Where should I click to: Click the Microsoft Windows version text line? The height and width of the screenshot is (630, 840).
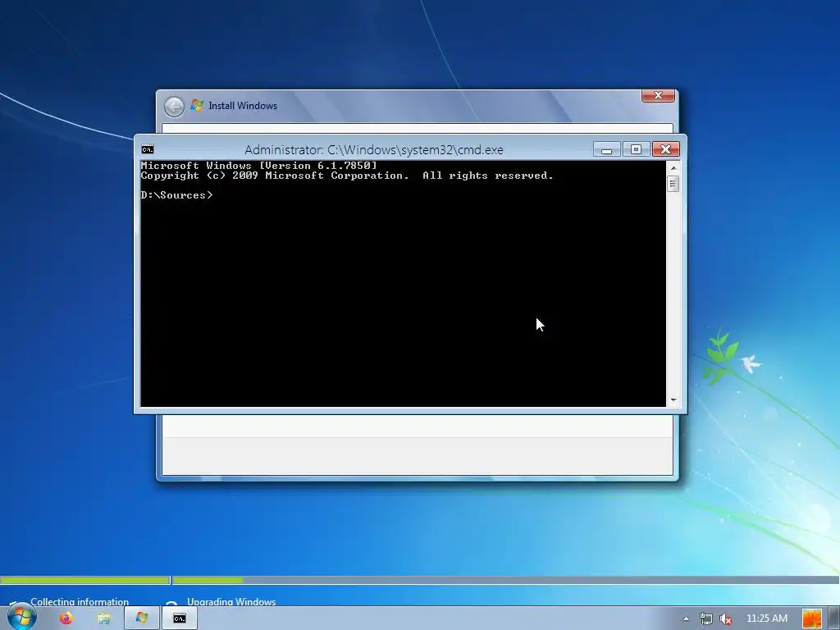[x=258, y=166]
